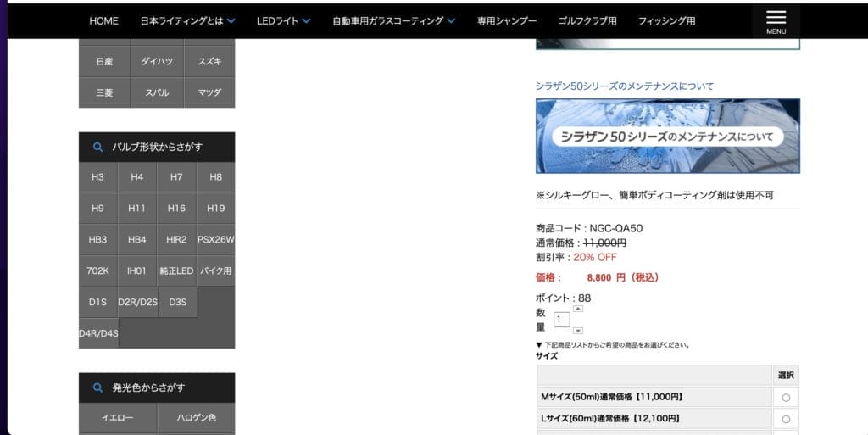Viewport: 868px width, 435px height.
Task: Go to HOME in navigation bar
Action: [x=103, y=21]
